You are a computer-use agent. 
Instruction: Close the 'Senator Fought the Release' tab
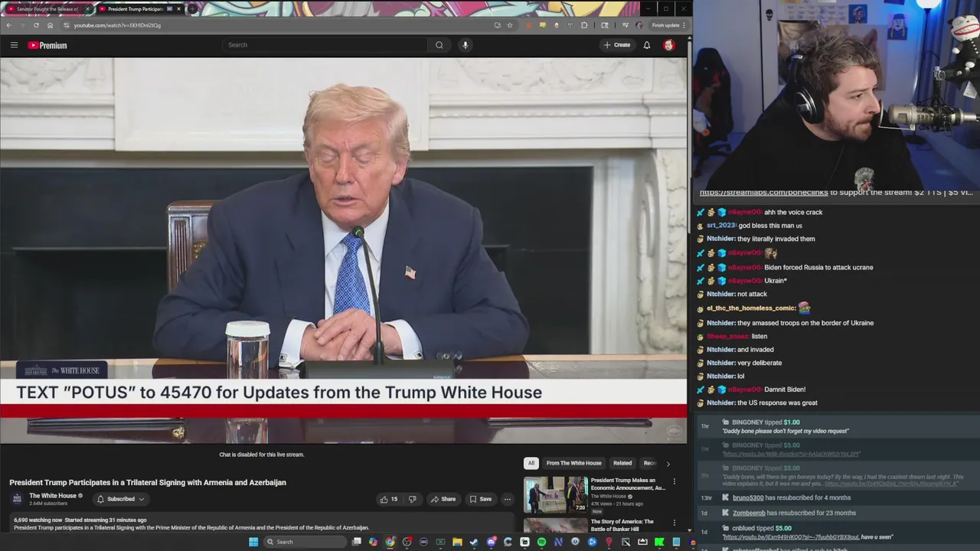point(87,9)
